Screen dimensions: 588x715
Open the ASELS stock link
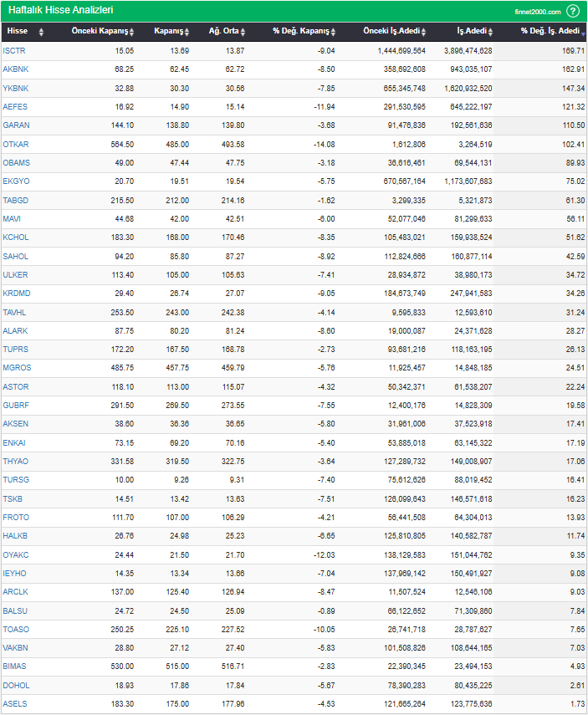pos(15,704)
